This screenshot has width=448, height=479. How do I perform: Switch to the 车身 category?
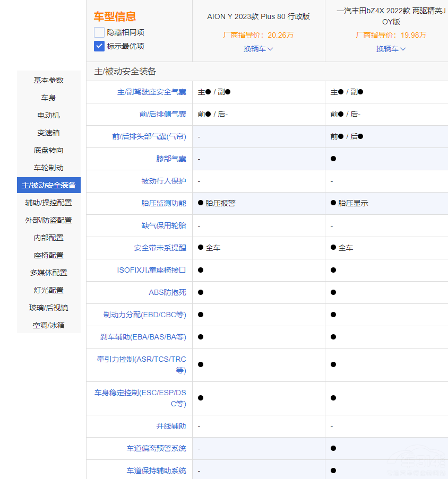point(48,98)
